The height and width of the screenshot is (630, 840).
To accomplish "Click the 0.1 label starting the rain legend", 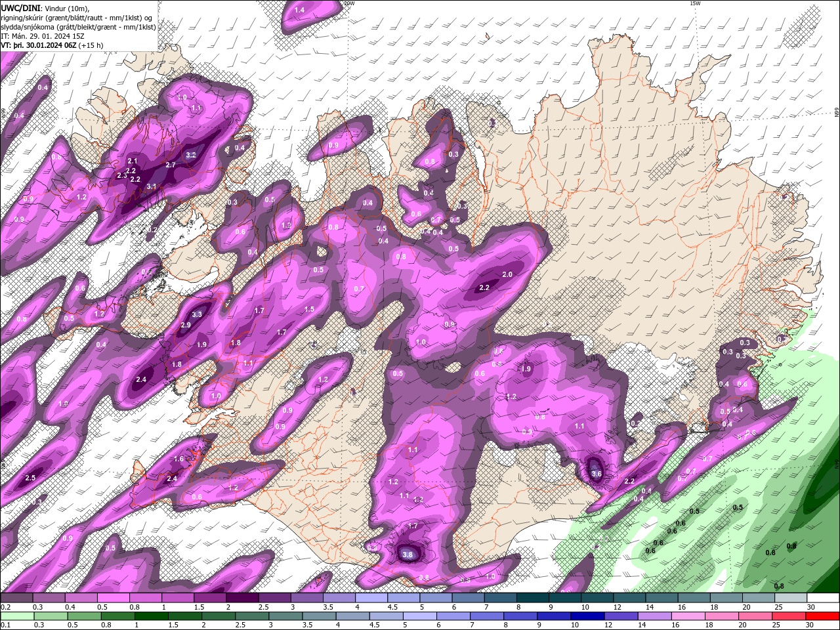I will 5,625.
